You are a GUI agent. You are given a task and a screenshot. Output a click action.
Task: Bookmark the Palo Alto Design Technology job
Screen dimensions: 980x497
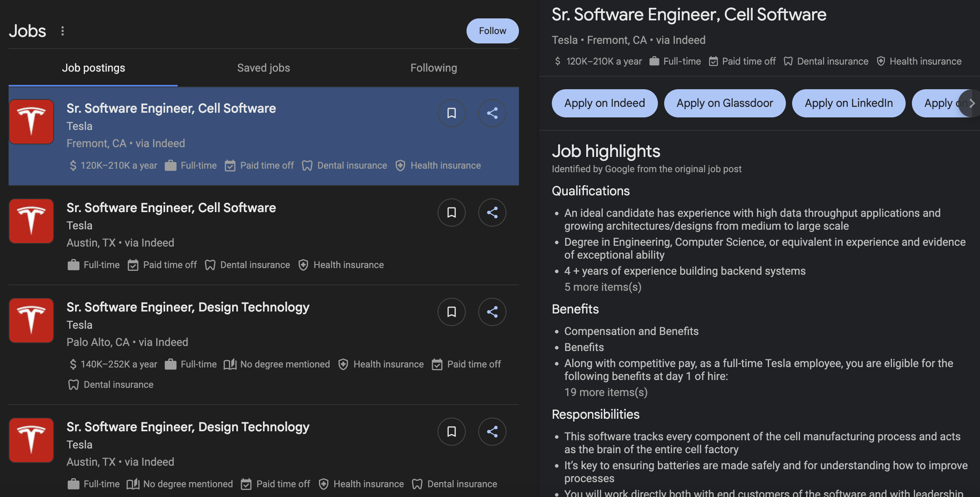point(452,312)
